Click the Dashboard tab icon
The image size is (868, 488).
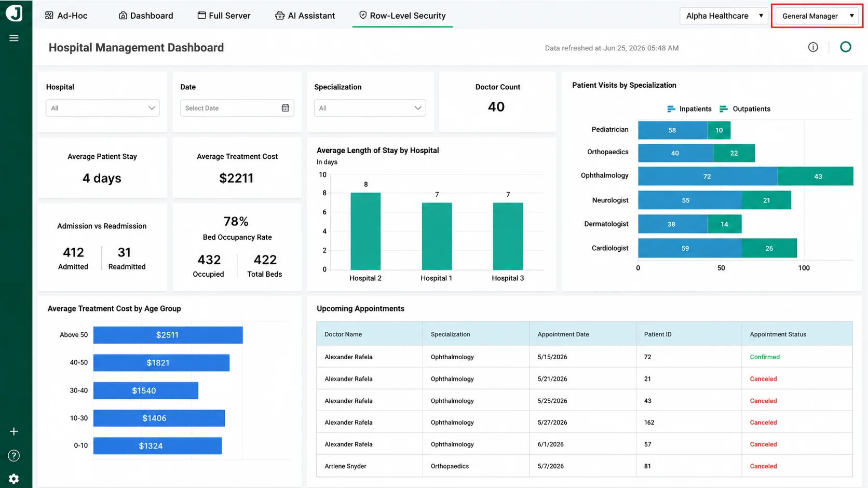click(123, 16)
